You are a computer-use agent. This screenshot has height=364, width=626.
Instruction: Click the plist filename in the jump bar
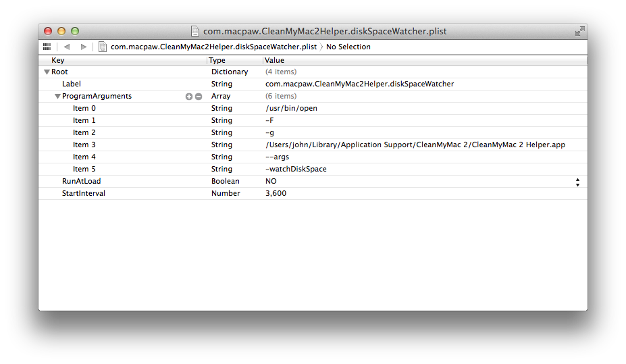coord(213,47)
